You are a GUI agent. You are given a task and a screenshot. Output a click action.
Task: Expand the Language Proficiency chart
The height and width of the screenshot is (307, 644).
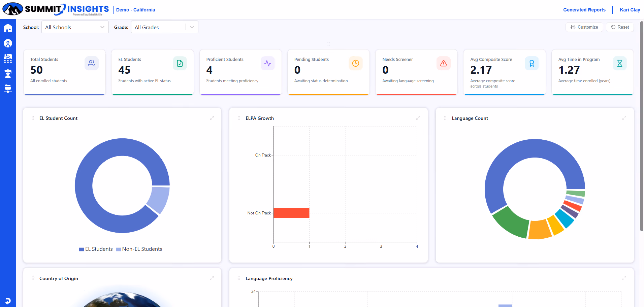click(x=624, y=278)
